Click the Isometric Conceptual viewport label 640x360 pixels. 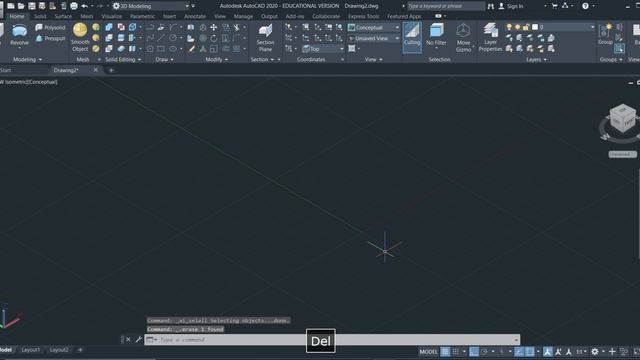(x=29, y=82)
